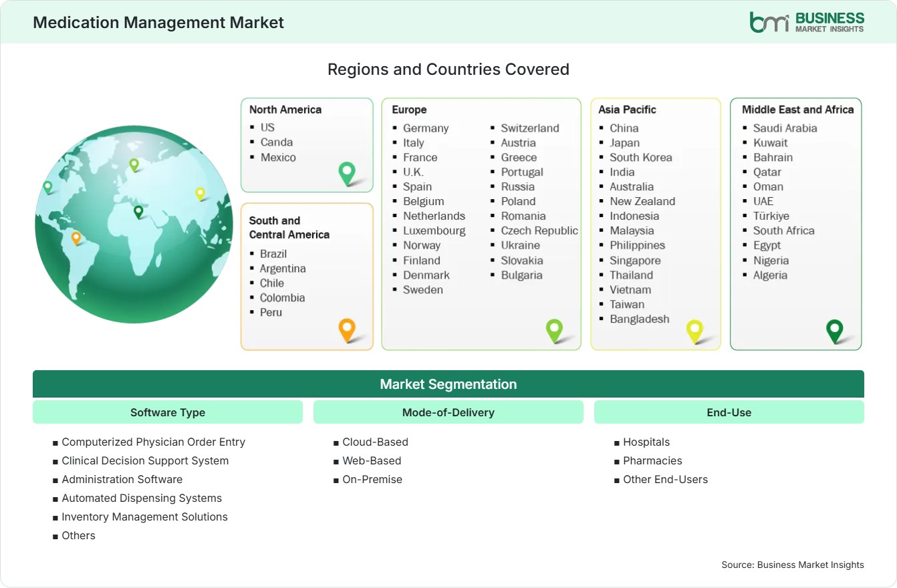This screenshot has height=588, width=897.
Task: Click Other End-Users item
Action: coord(665,479)
